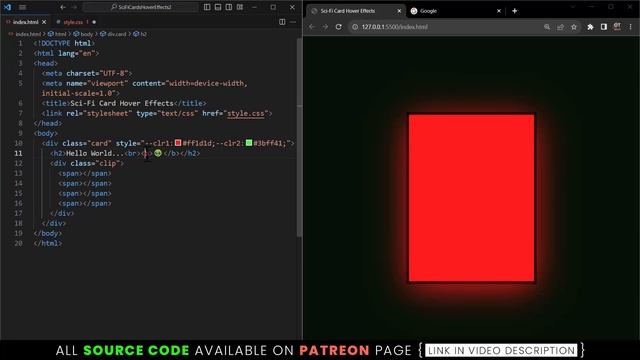This screenshot has height=360, width=640.
Task: Toggle the browser side panel
Action: (604, 27)
